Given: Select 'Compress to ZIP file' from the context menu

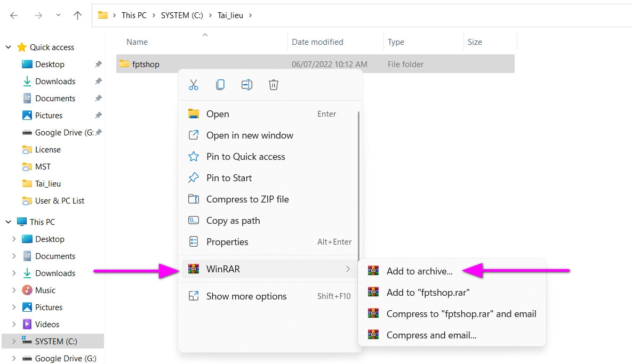Looking at the screenshot, I should (247, 199).
